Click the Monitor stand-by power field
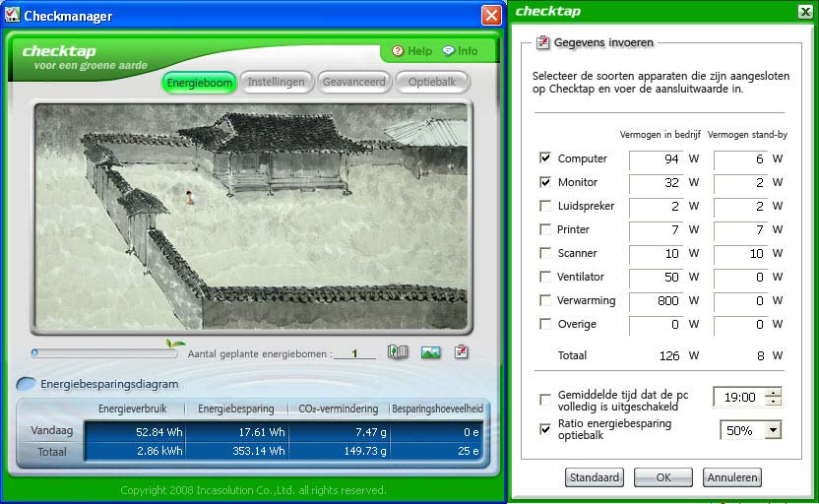The height and width of the screenshot is (504, 819). click(740, 182)
